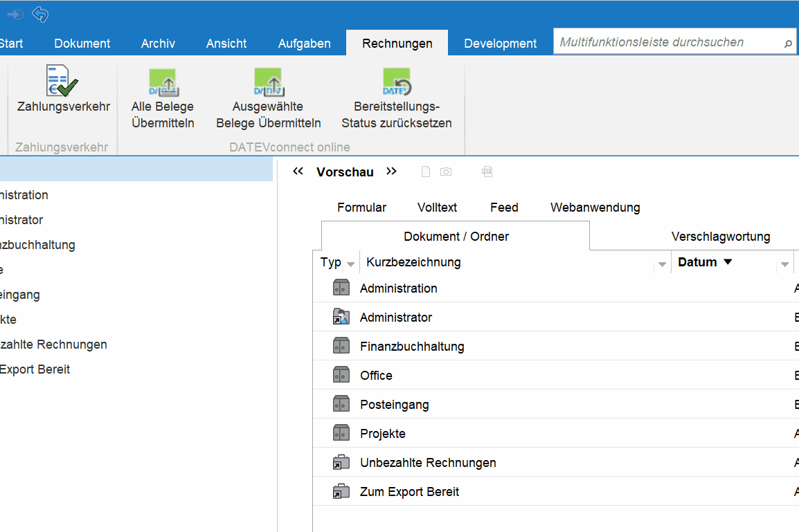
Task: Select Office row in the list
Action: click(x=555, y=375)
